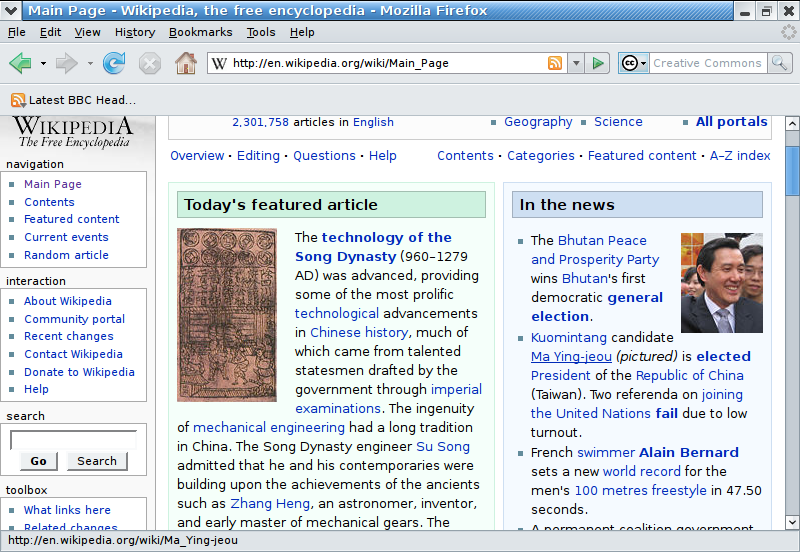Open the Creative Commons search engine dropdown
The height and width of the screenshot is (552, 800).
(634, 63)
